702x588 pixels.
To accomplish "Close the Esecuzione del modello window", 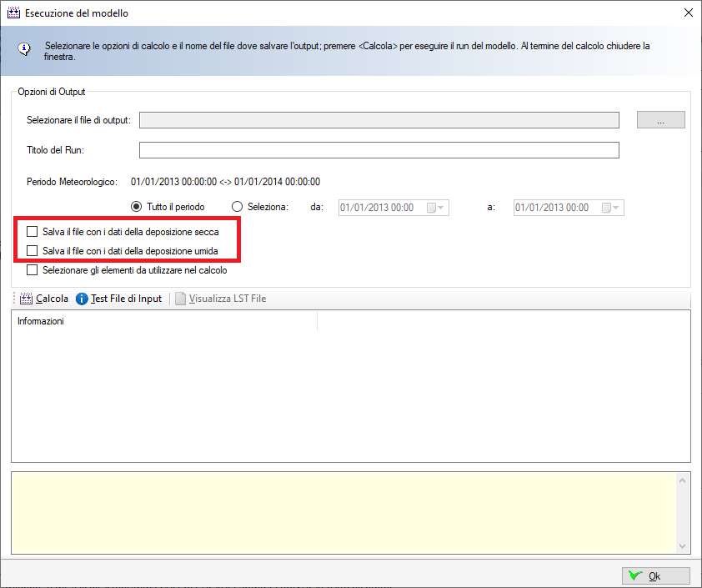I will coord(688,13).
